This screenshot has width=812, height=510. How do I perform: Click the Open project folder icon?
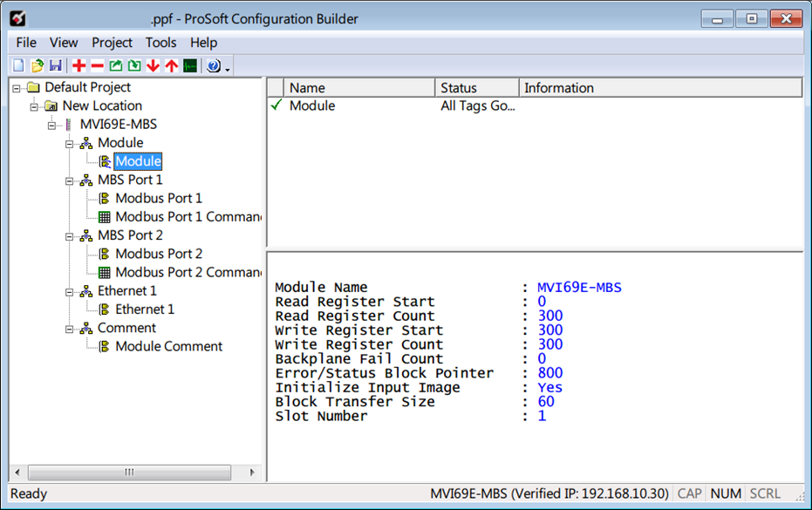(x=38, y=65)
